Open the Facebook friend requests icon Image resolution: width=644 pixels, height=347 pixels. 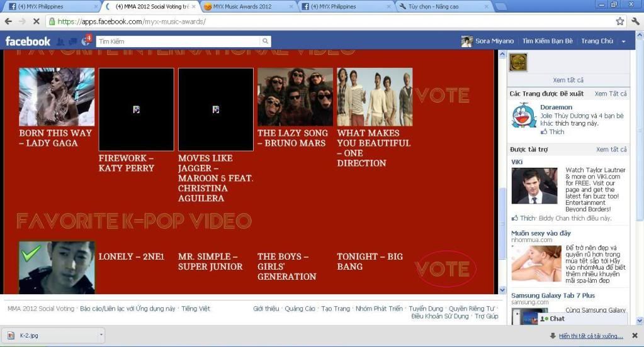[60, 41]
